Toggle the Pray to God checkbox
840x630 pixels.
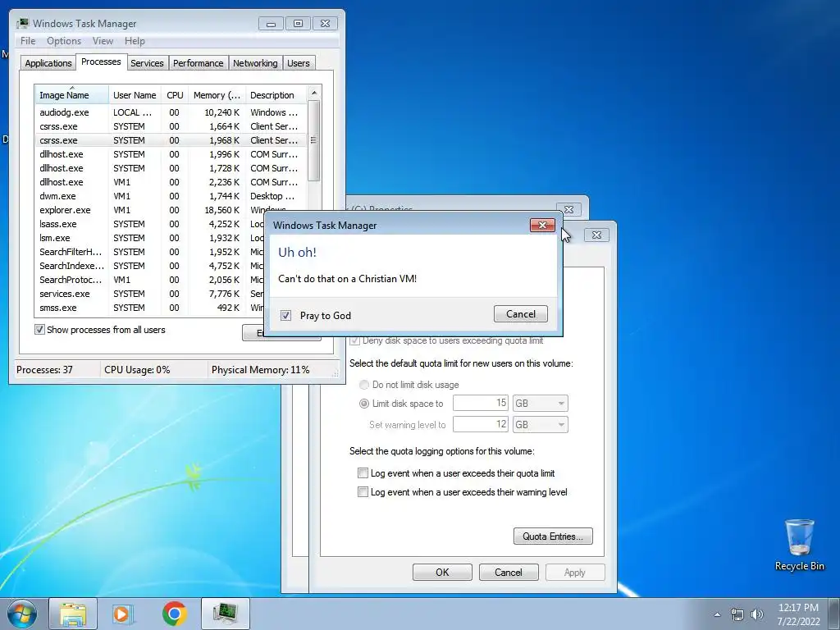pos(285,316)
